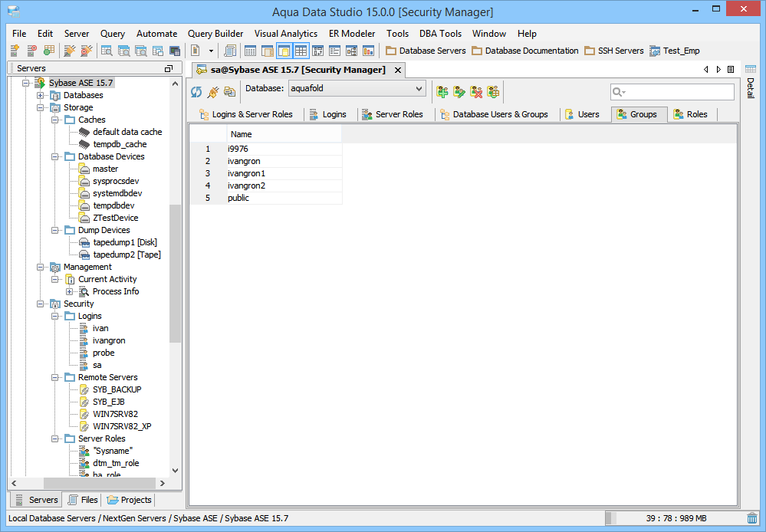
Task: Switch to the Logins & Server Roles tab
Action: pos(245,114)
